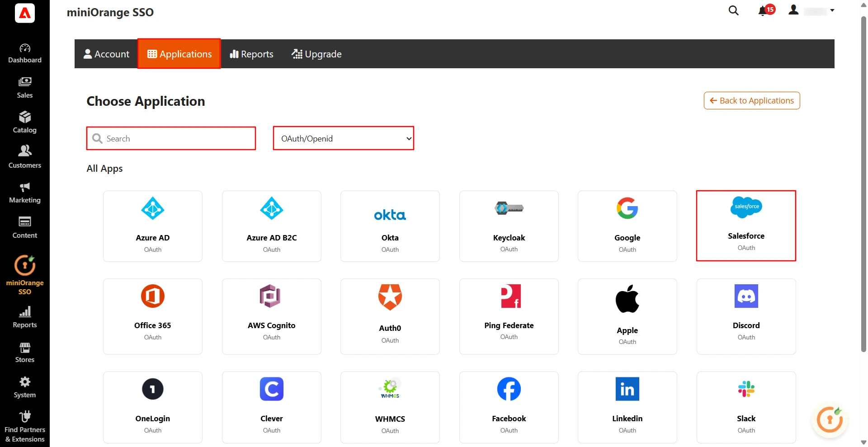The height and width of the screenshot is (447, 868).
Task: Select the Azure AD B2C app
Action: click(272, 226)
